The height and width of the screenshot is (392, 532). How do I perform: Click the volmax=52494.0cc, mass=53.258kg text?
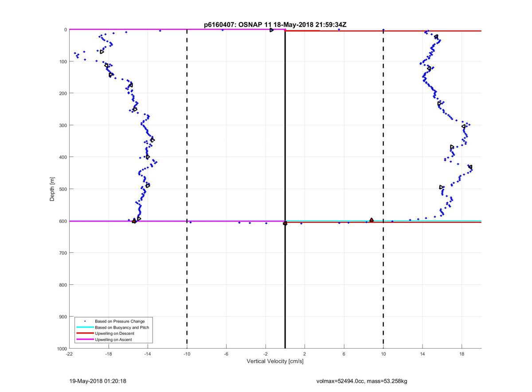362,381
